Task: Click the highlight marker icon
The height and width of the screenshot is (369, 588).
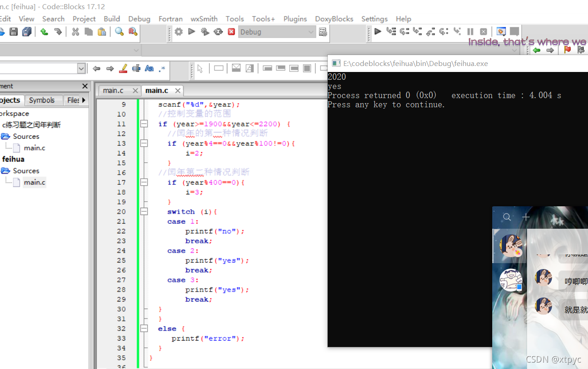Action: (123, 68)
